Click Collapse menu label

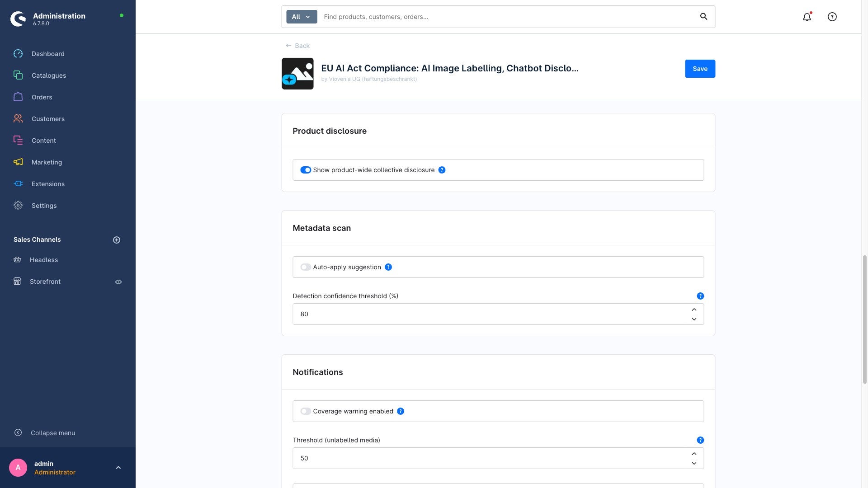[x=53, y=433]
